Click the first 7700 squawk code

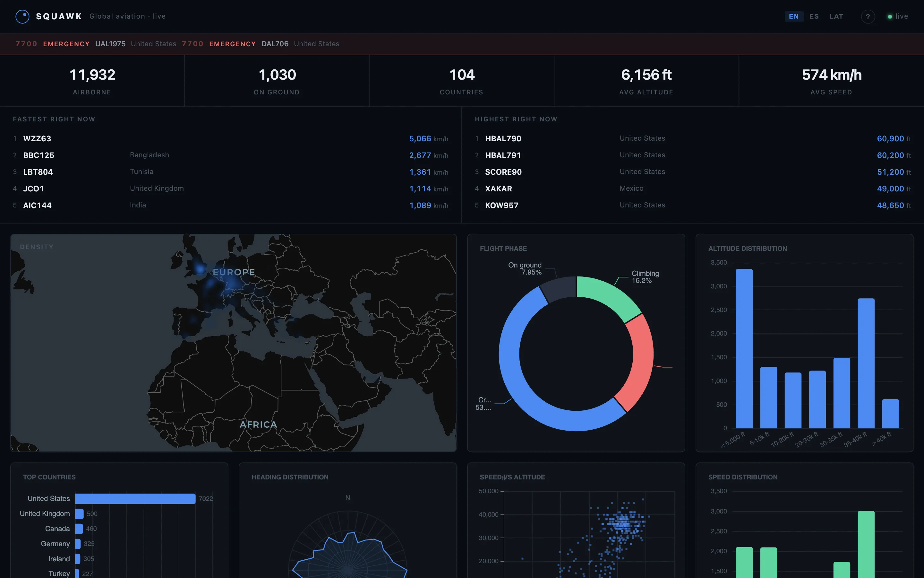tap(26, 44)
